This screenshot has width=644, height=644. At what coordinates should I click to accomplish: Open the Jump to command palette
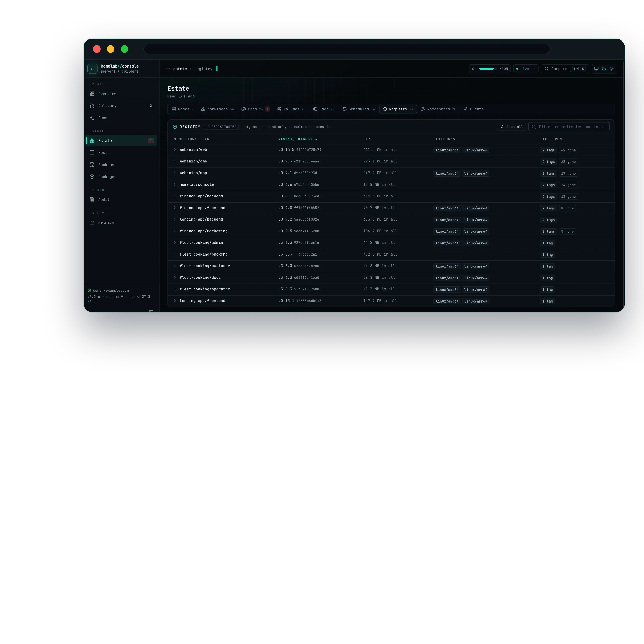click(565, 69)
